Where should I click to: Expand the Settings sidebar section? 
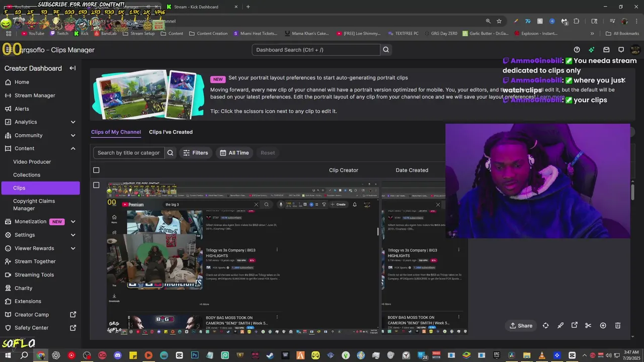pos(73,235)
